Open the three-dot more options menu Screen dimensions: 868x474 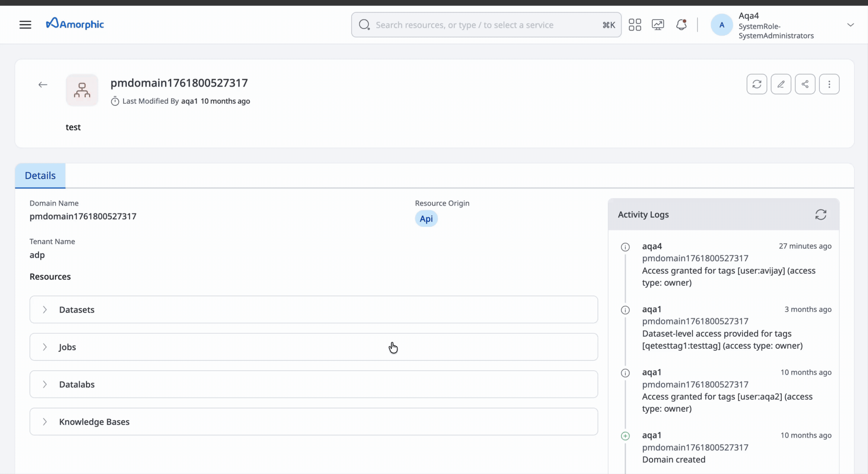829,84
